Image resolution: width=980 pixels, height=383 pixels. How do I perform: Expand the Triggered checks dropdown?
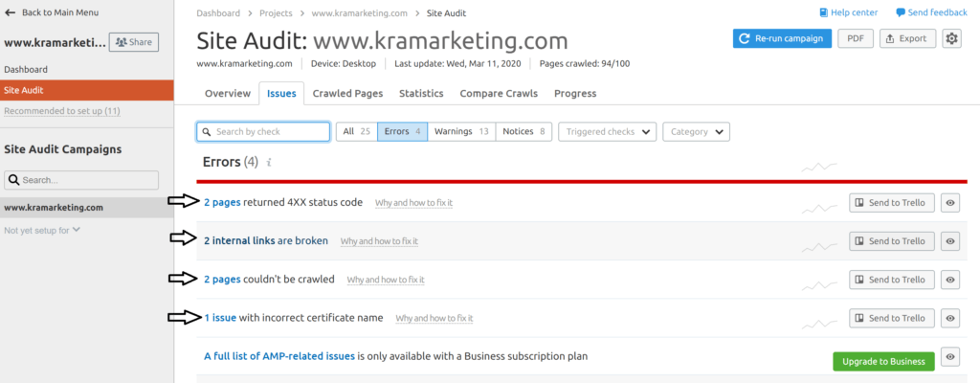point(608,131)
